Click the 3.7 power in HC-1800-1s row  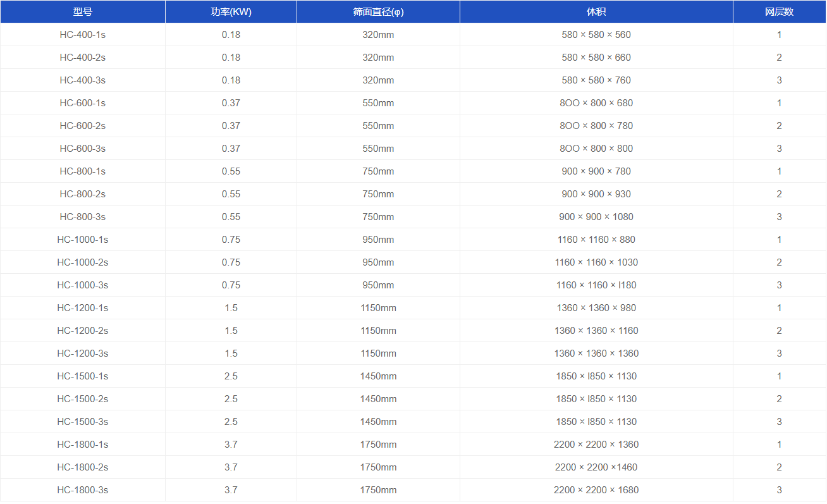point(231,445)
